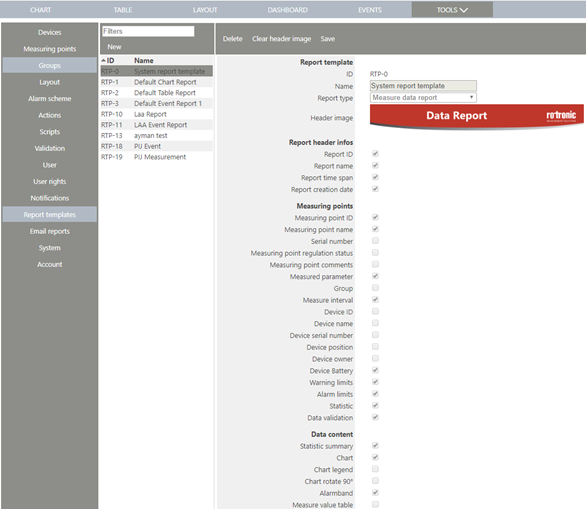
Task: Enable the Serial number checkbox
Action: pyautogui.click(x=375, y=241)
